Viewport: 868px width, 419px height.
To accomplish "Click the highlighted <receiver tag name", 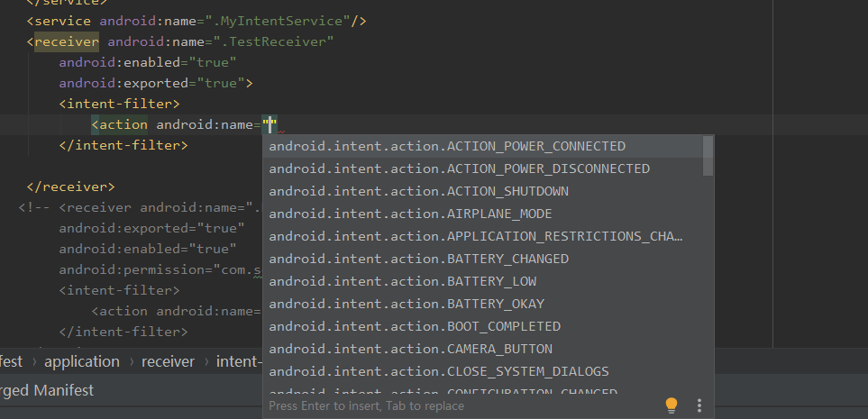I will click(67, 42).
